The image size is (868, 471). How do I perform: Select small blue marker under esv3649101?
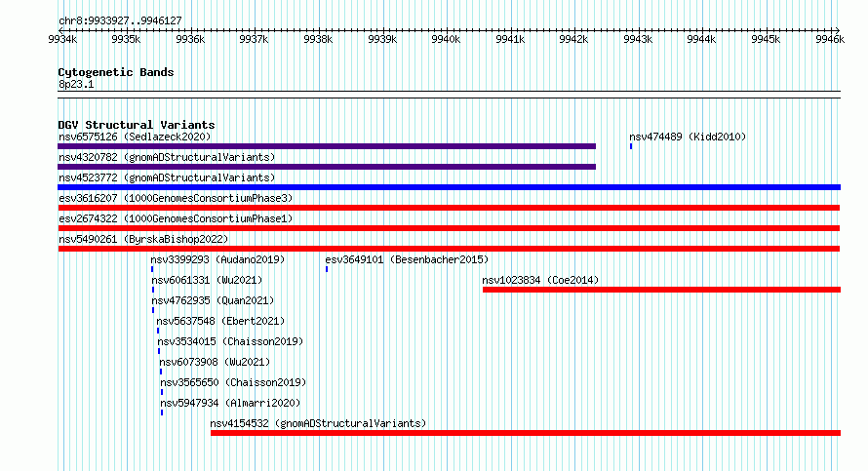click(327, 269)
